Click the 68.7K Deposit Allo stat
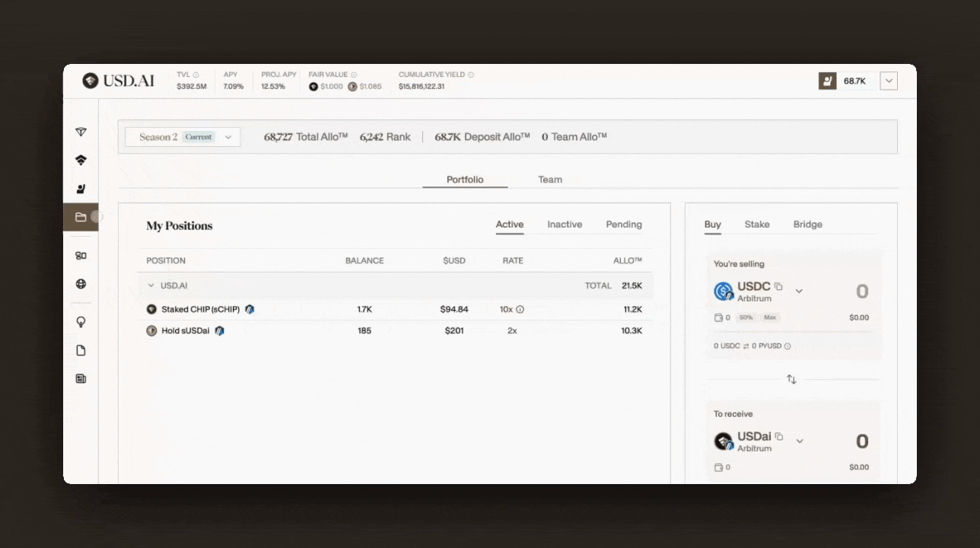 [482, 137]
